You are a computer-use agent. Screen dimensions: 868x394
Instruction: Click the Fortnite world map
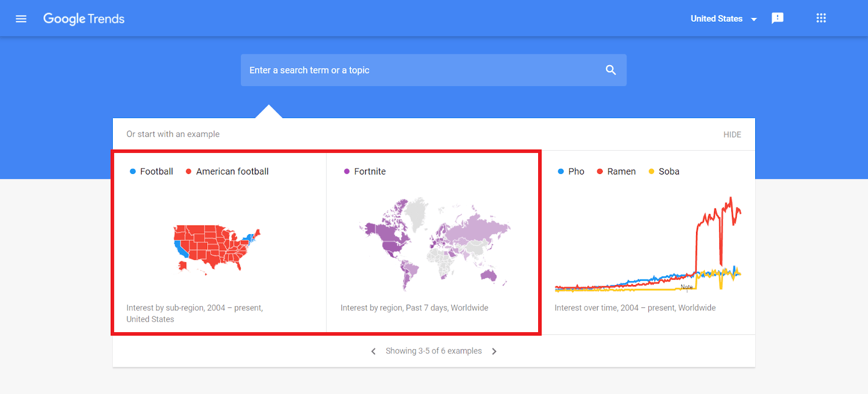point(434,243)
